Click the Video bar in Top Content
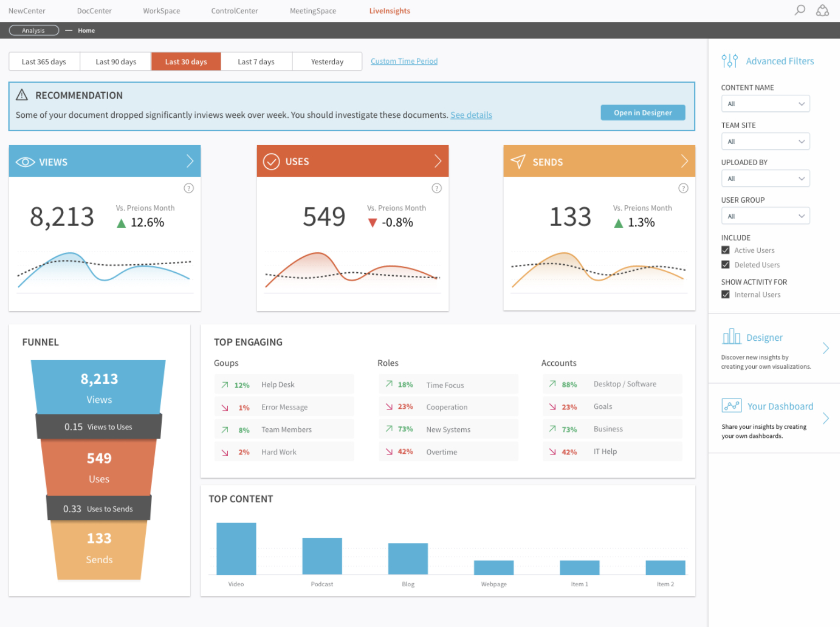The width and height of the screenshot is (840, 627). coord(236,549)
